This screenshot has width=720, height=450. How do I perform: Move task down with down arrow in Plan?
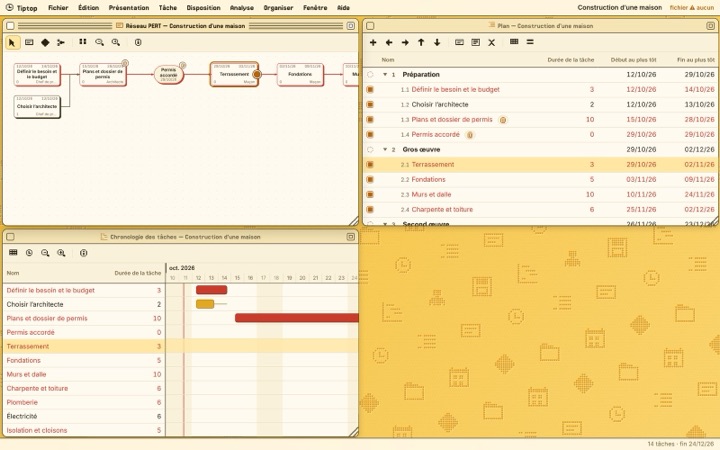(x=437, y=42)
